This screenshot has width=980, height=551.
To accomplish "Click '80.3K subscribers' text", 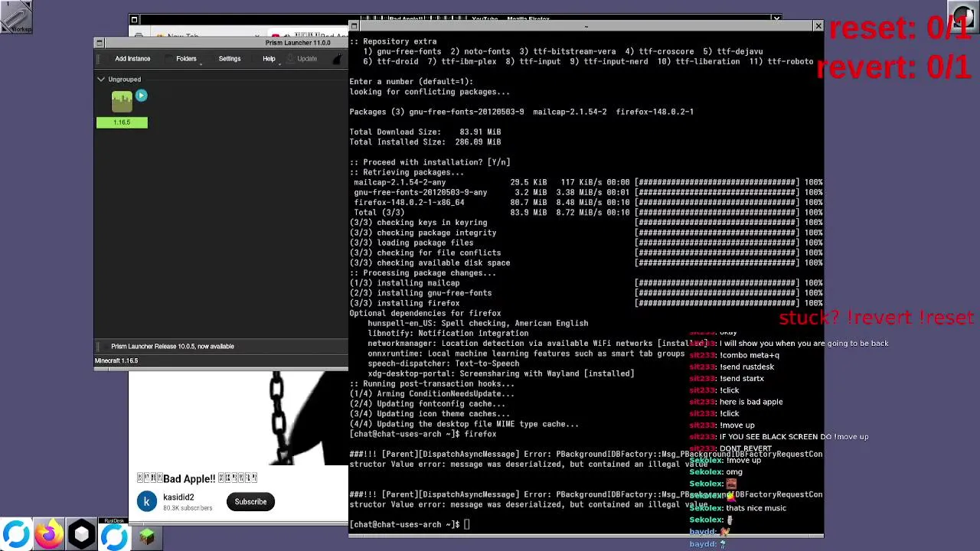I will 188,508.
